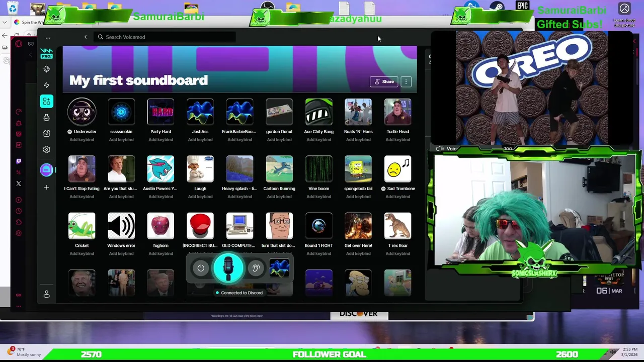
Task: Click the active sound wave tile in control bar
Action: [279, 268]
